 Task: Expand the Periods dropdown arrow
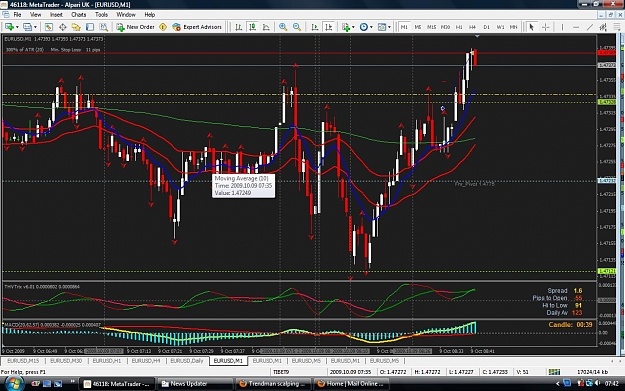[x=371, y=27]
